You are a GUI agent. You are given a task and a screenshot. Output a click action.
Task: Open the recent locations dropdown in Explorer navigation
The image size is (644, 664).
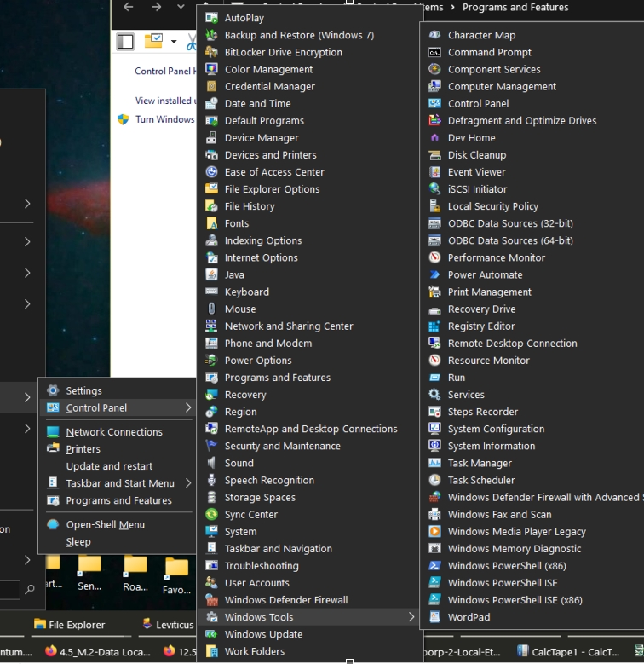(181, 6)
